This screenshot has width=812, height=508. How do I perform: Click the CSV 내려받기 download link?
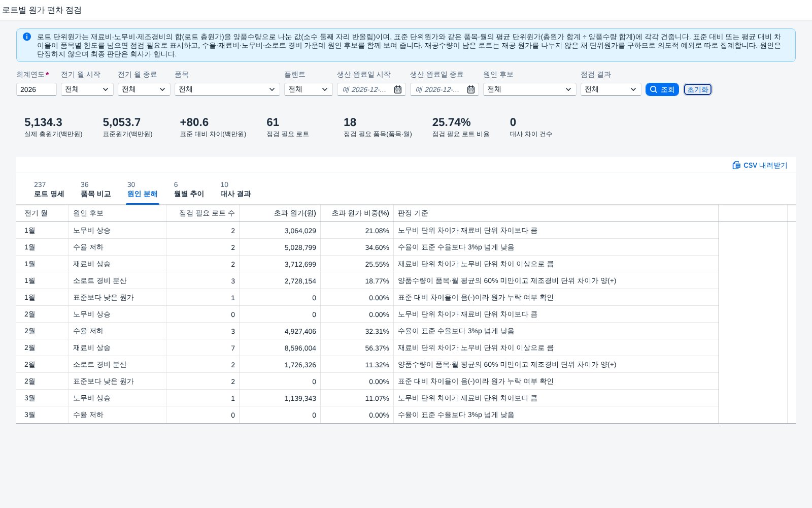point(760,165)
